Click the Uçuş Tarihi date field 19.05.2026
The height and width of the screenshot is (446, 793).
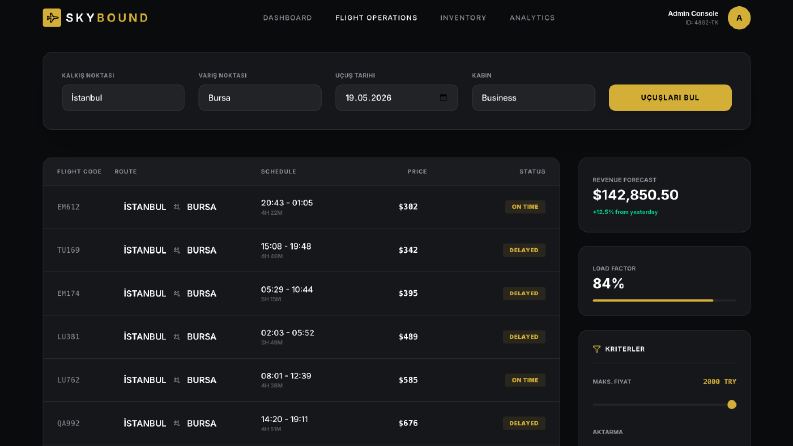(x=396, y=98)
